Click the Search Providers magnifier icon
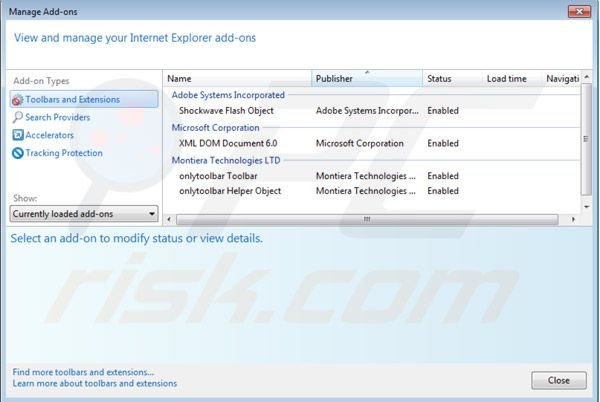 pyautogui.click(x=18, y=117)
